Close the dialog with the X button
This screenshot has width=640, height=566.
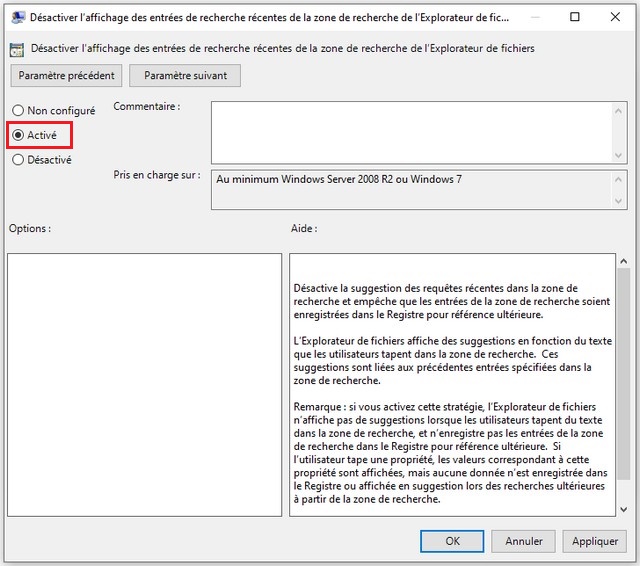click(618, 17)
